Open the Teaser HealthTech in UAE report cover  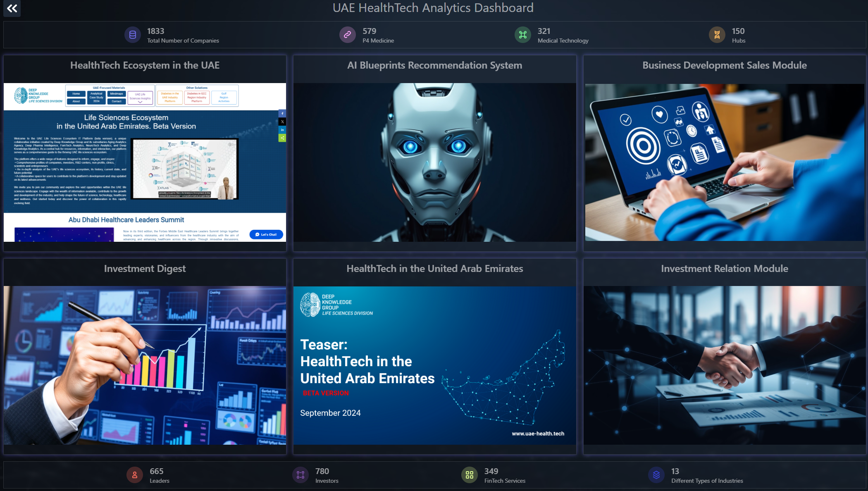434,365
